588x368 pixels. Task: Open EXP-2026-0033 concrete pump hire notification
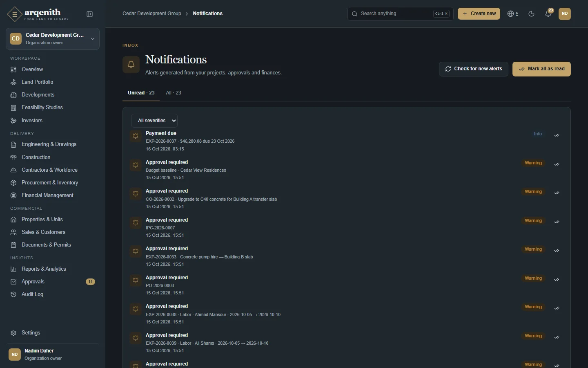(x=346, y=256)
